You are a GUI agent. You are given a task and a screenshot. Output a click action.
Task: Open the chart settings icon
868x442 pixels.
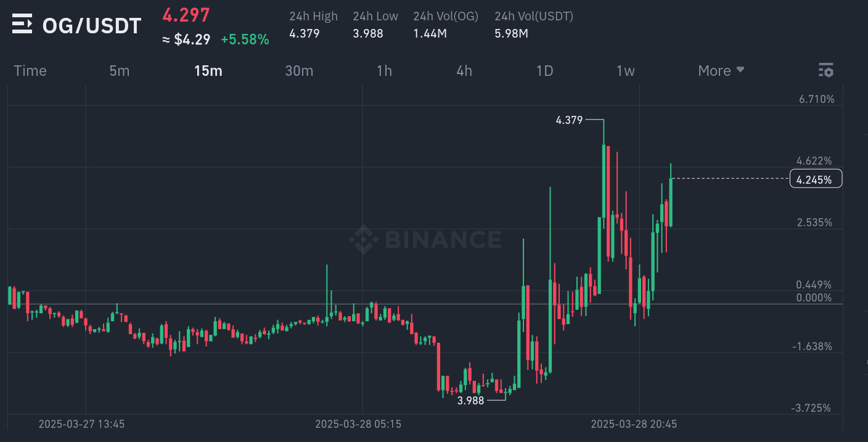(825, 70)
